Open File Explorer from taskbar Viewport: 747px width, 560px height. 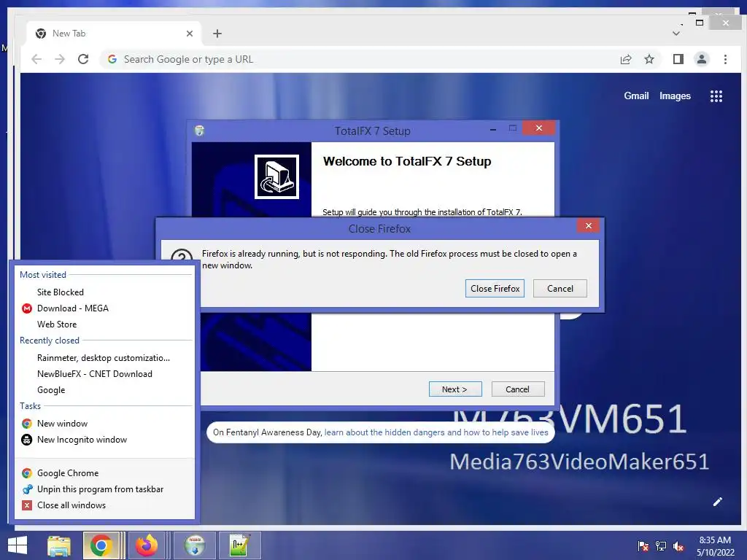[59, 545]
